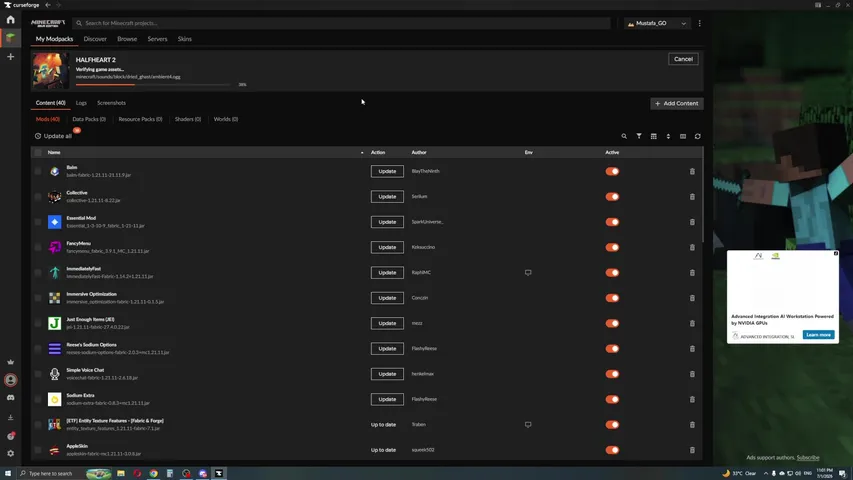Switch to the Discover tab

pos(95,39)
